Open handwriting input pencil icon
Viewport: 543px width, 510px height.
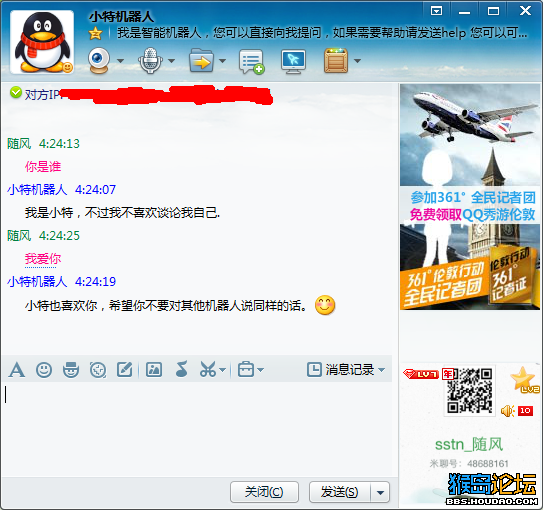click(x=125, y=369)
